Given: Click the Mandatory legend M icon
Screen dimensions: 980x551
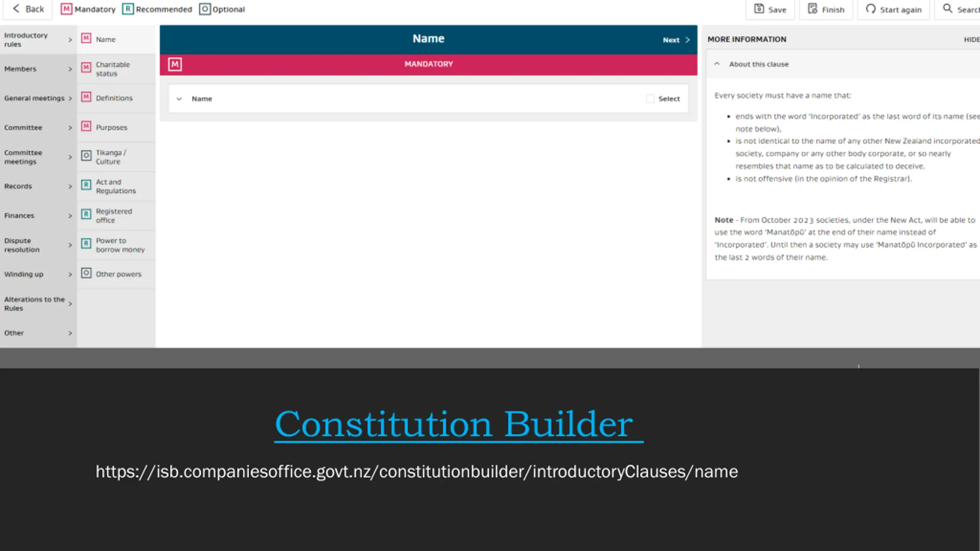Looking at the screenshot, I should (66, 9).
